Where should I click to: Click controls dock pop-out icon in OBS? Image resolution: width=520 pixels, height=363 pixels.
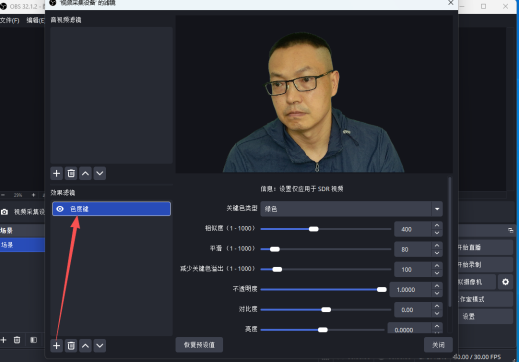point(510,230)
